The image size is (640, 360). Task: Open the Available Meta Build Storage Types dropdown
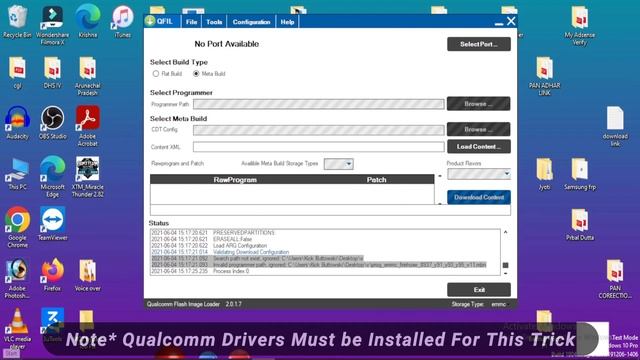[x=338, y=164]
